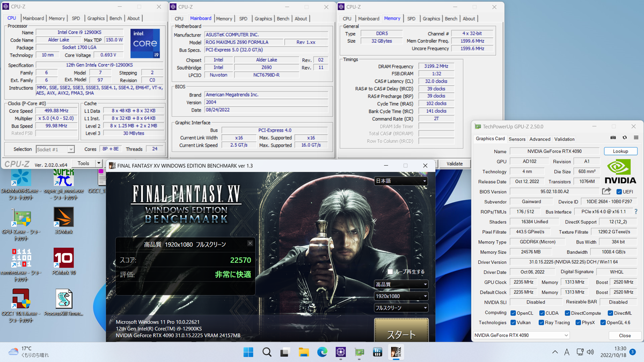This screenshot has height=362, width=644.
Task: Switch to Advanced tab in GPU-Z
Action: point(540,139)
